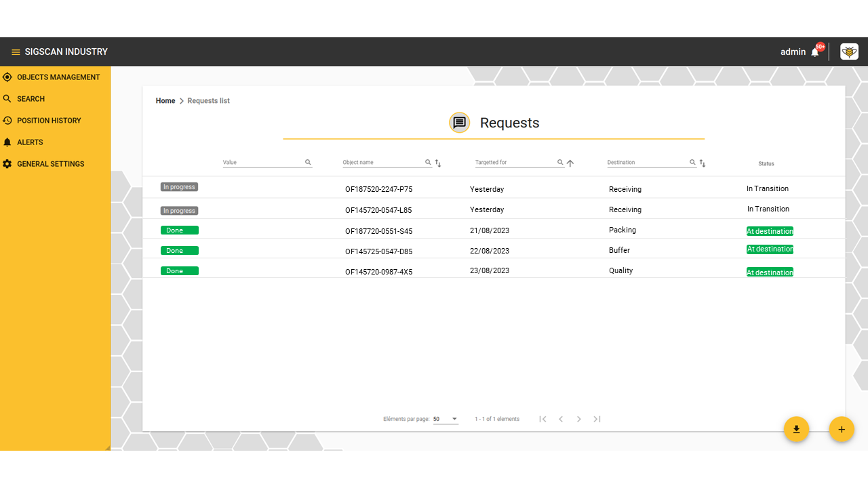Open notifications bell with 50+ badge
The width and height of the screenshot is (868, 488).
(816, 52)
